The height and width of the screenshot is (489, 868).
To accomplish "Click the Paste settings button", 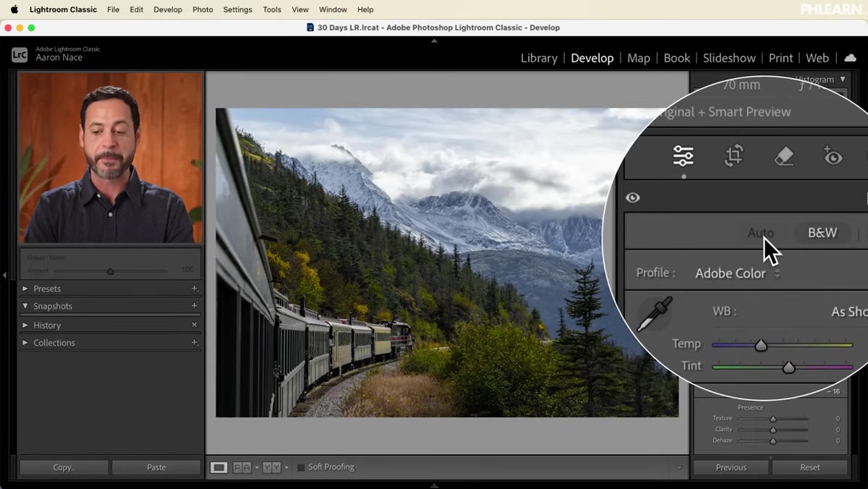I will [x=156, y=467].
